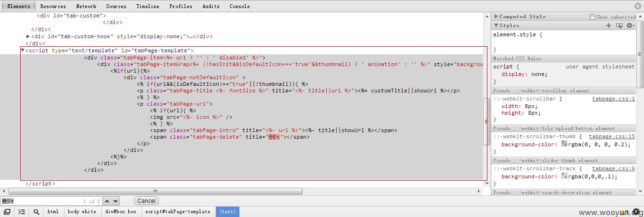
Task: Open the Timeline tab
Action: click(148, 6)
